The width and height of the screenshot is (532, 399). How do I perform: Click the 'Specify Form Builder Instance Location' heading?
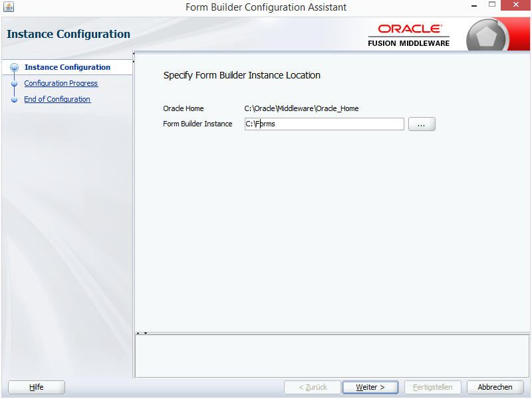point(242,75)
